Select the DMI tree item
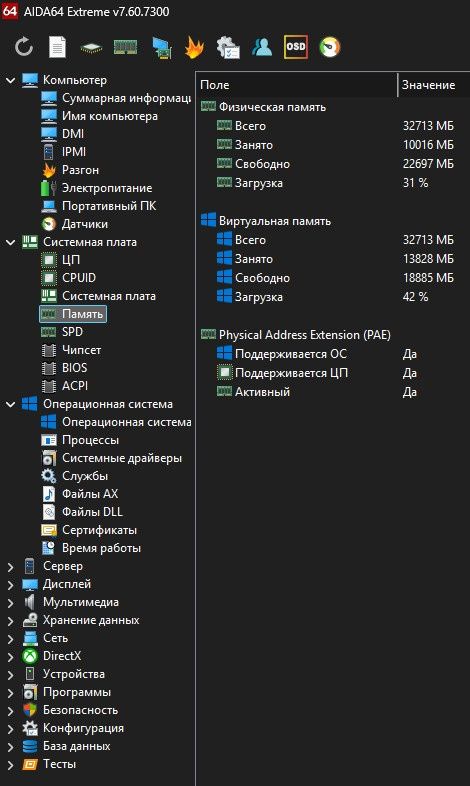470x786 pixels. click(x=63, y=134)
